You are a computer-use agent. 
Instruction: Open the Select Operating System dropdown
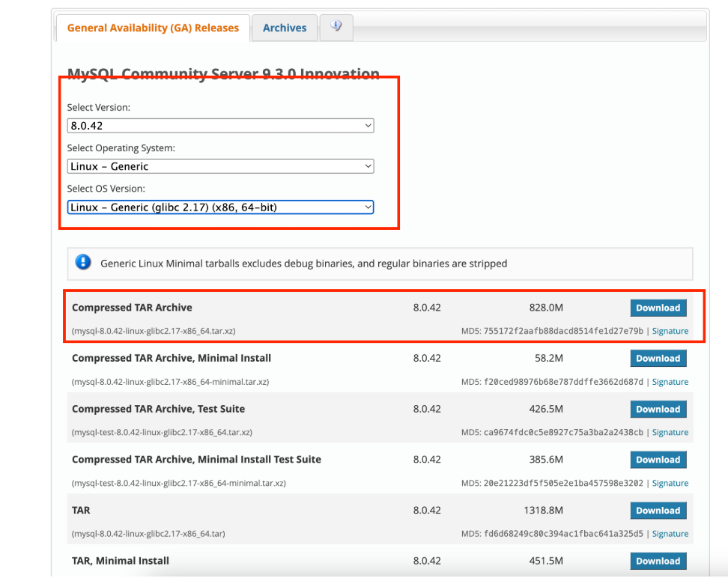220,166
